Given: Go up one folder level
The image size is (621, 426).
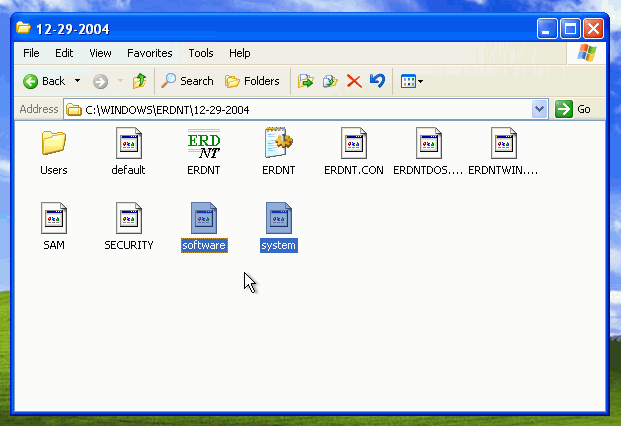Looking at the screenshot, I should 139,81.
